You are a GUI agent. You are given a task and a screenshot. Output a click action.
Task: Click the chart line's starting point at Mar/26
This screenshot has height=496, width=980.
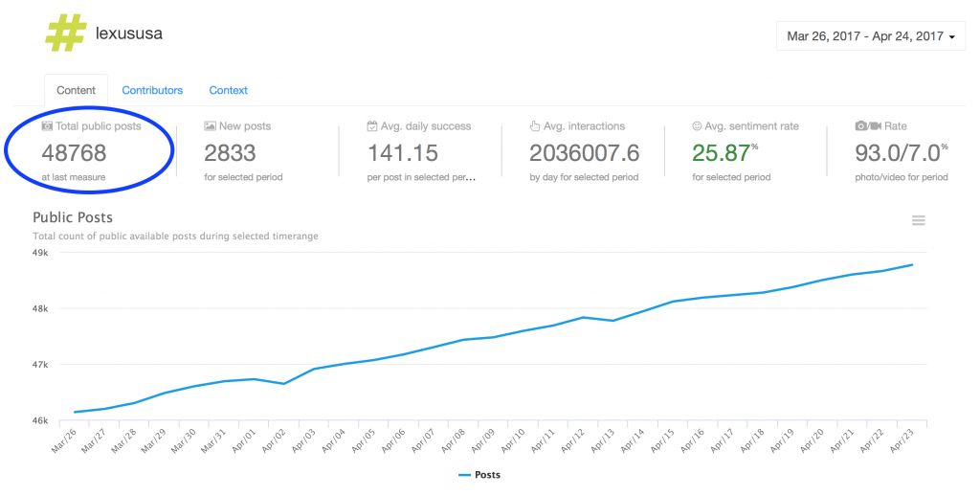75,412
